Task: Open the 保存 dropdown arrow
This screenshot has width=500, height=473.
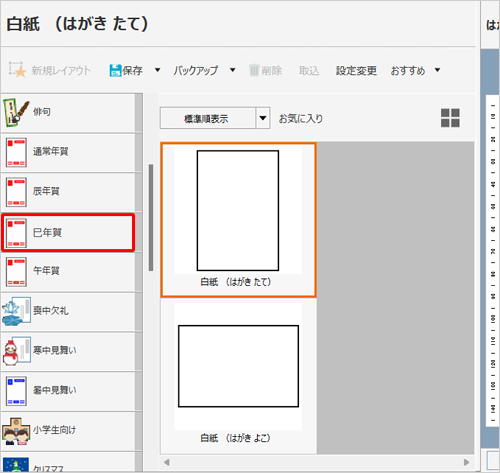Action: [157, 70]
